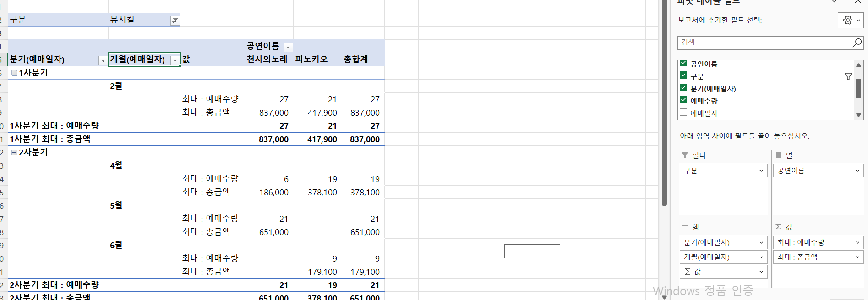
Task: Toggle the 예매수량 field checkbox
Action: [x=683, y=100]
